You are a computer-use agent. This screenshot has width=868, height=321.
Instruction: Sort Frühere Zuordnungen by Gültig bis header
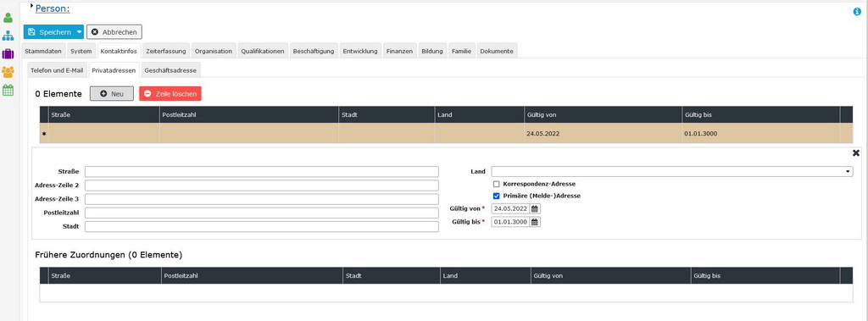[765, 275]
